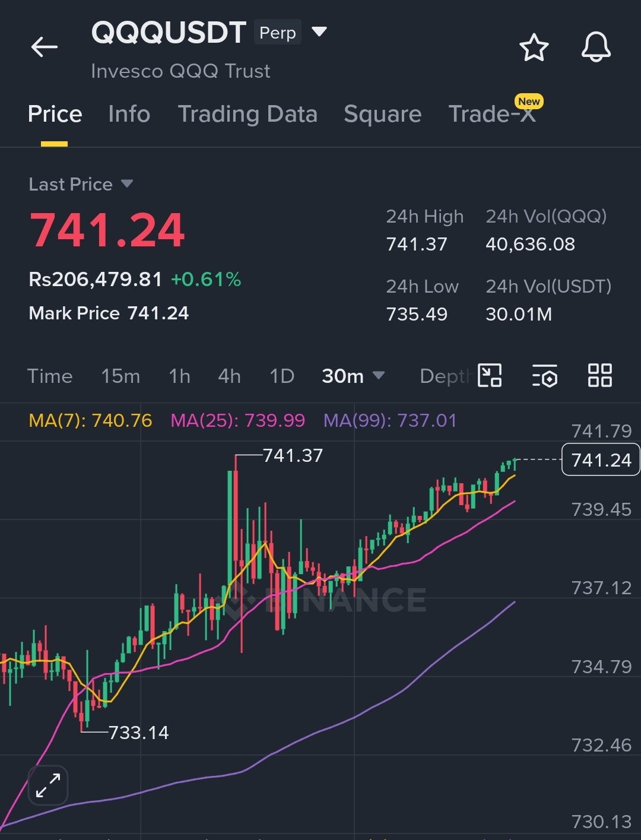Tap the MA(25): 739.99 indicator label
Screen dimensions: 641x840
tap(238, 421)
